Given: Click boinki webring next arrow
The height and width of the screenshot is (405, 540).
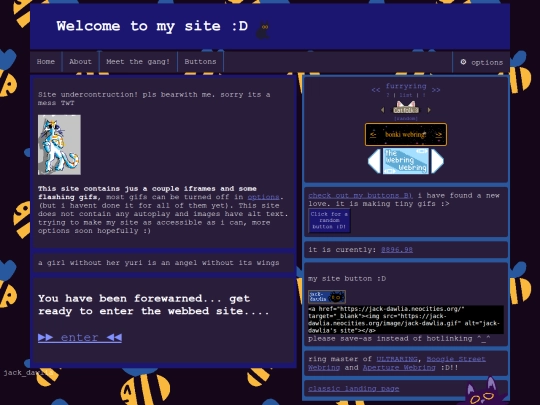Looking at the screenshot, I should coord(438,135).
